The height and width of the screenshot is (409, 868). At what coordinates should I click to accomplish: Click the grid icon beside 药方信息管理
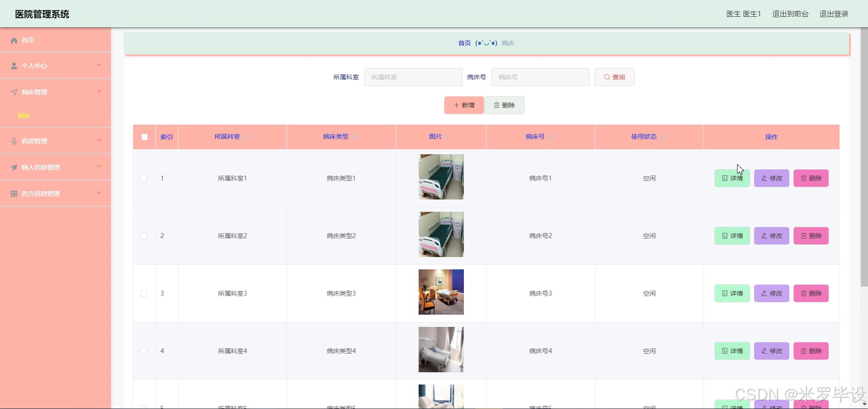(x=14, y=194)
